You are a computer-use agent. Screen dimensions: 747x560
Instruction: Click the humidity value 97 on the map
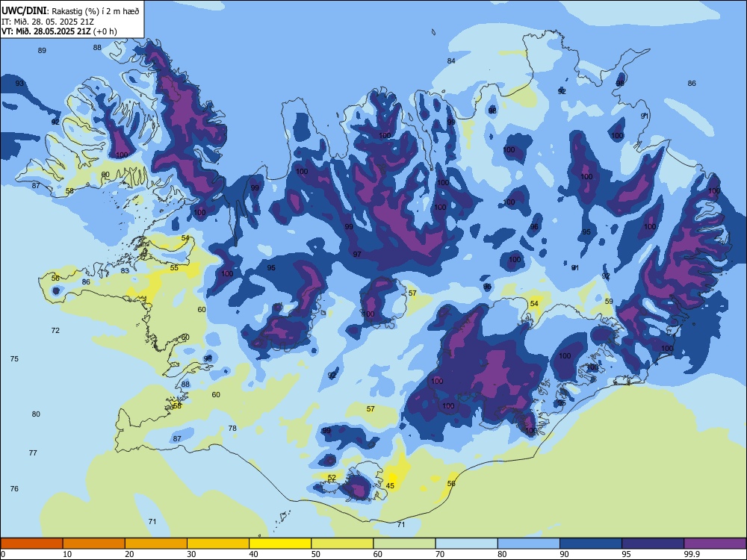tap(357, 255)
